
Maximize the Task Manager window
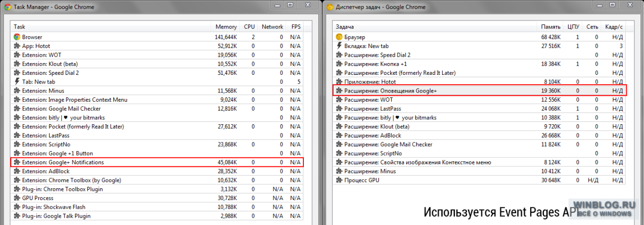(290, 4)
